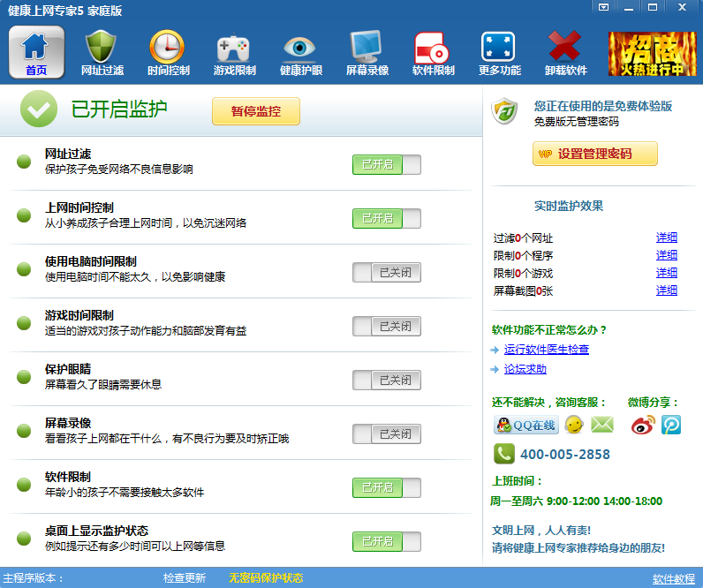Open 软件教程 link
This screenshot has width=703, height=588.
673,578
